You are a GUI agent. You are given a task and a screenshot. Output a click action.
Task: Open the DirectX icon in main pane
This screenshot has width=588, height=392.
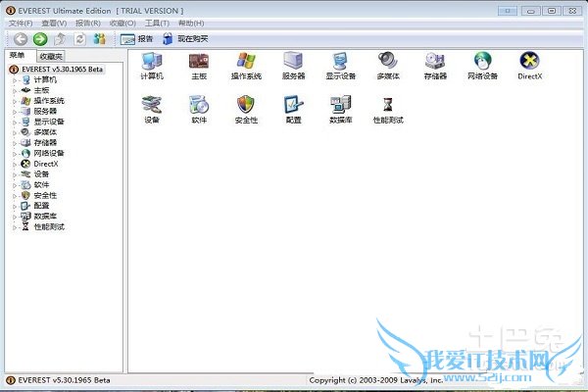tap(529, 66)
